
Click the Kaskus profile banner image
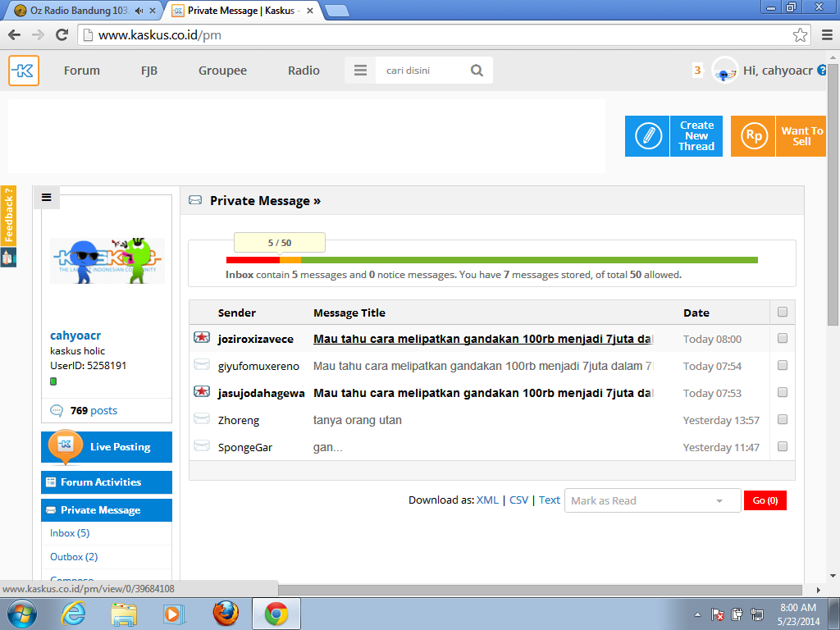pos(107,261)
